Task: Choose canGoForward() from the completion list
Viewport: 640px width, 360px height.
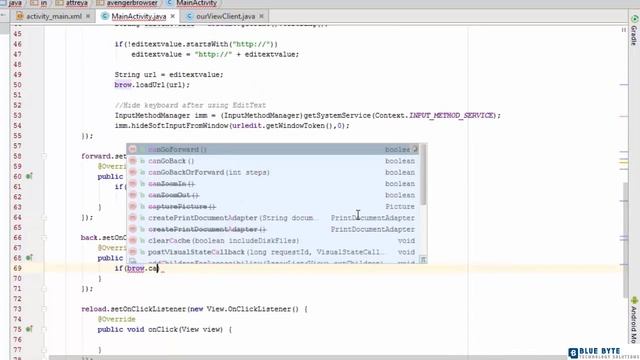Action: tap(273, 149)
